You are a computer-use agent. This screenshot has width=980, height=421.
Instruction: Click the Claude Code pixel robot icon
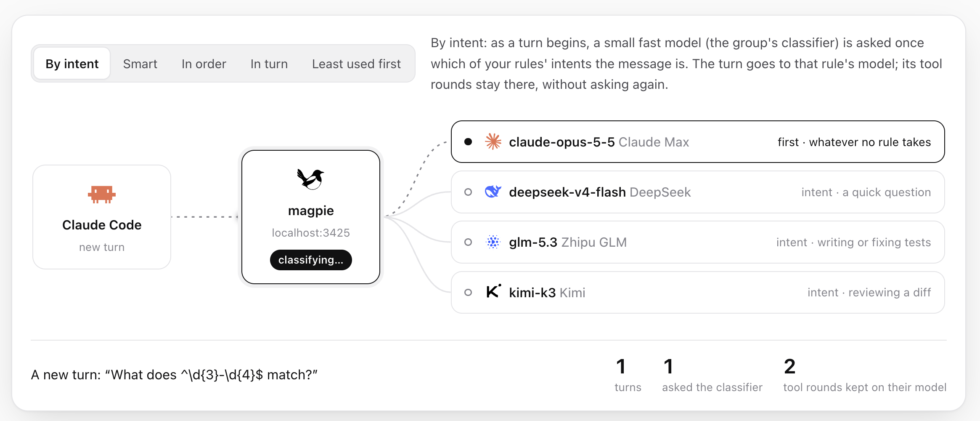pyautogui.click(x=102, y=195)
